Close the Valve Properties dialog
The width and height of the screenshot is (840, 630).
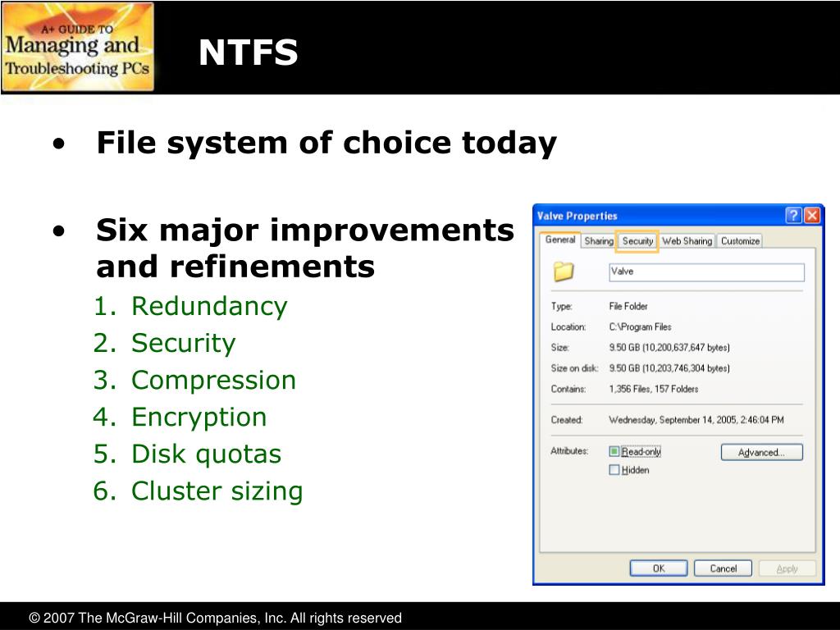point(812,216)
